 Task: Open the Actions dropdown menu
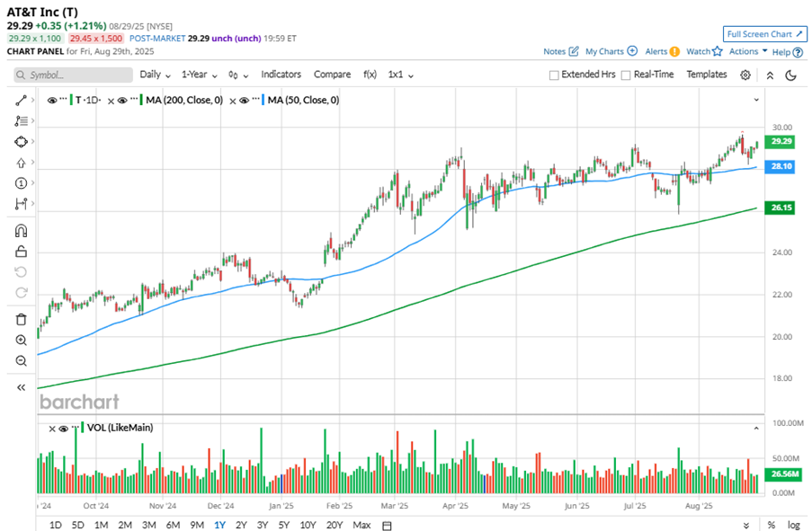point(748,51)
